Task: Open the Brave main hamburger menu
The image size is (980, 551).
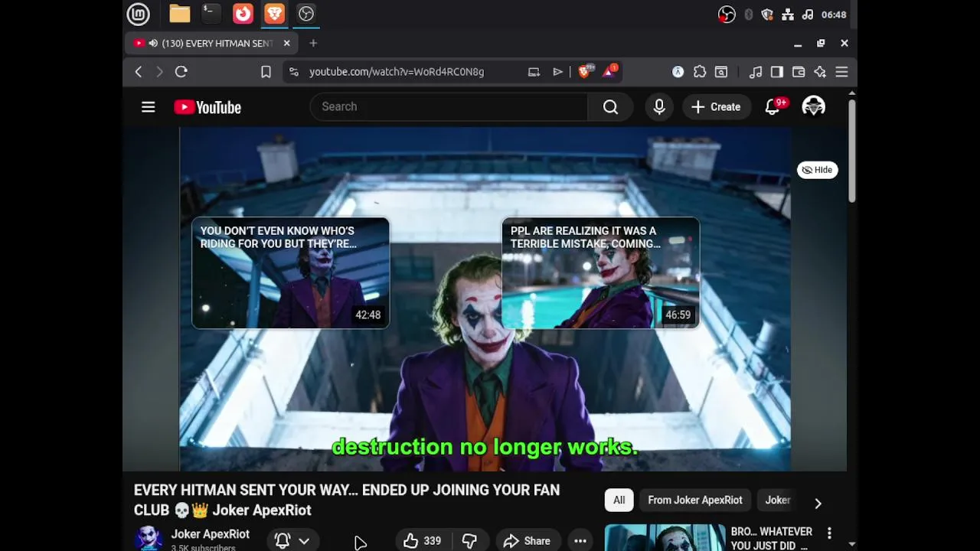Action: point(841,72)
